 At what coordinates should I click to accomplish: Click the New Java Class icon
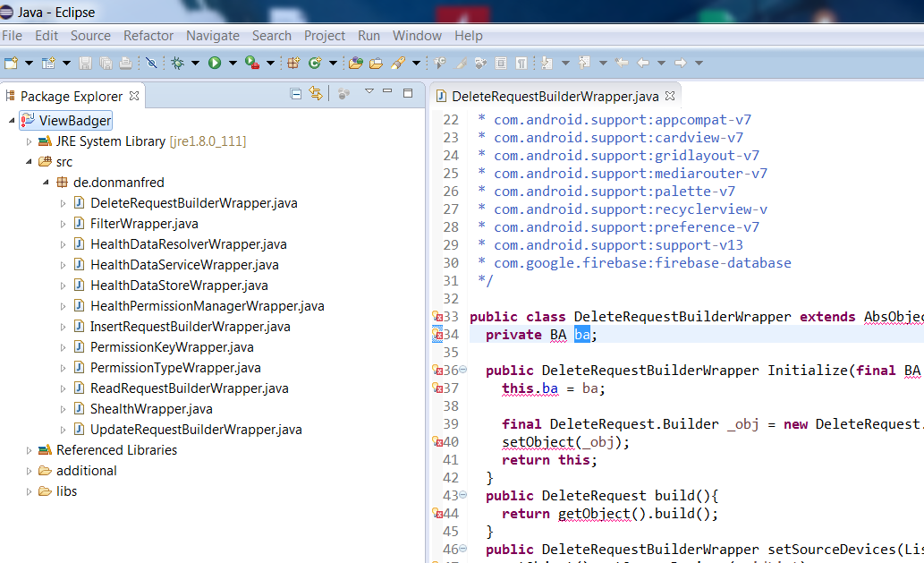pos(315,63)
